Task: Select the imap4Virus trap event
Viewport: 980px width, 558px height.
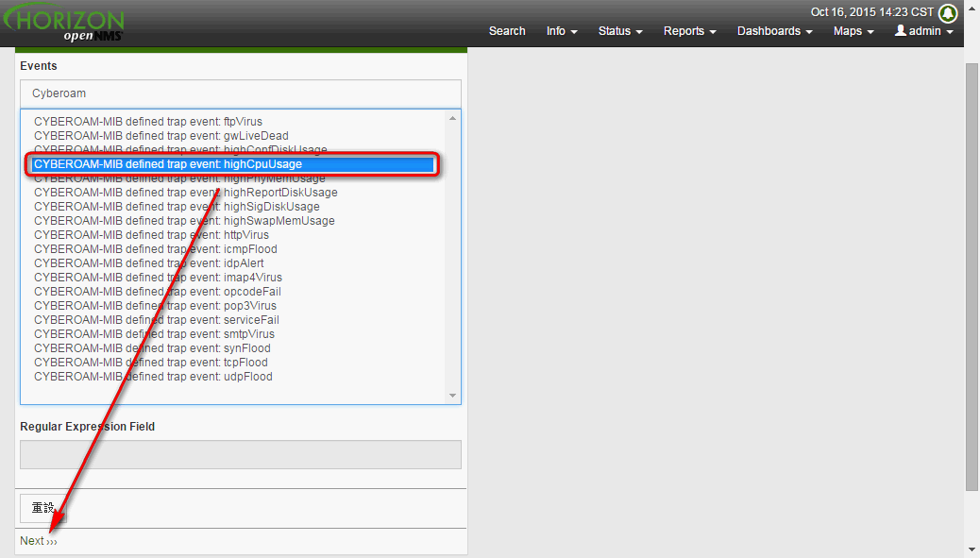Action: coord(158,278)
